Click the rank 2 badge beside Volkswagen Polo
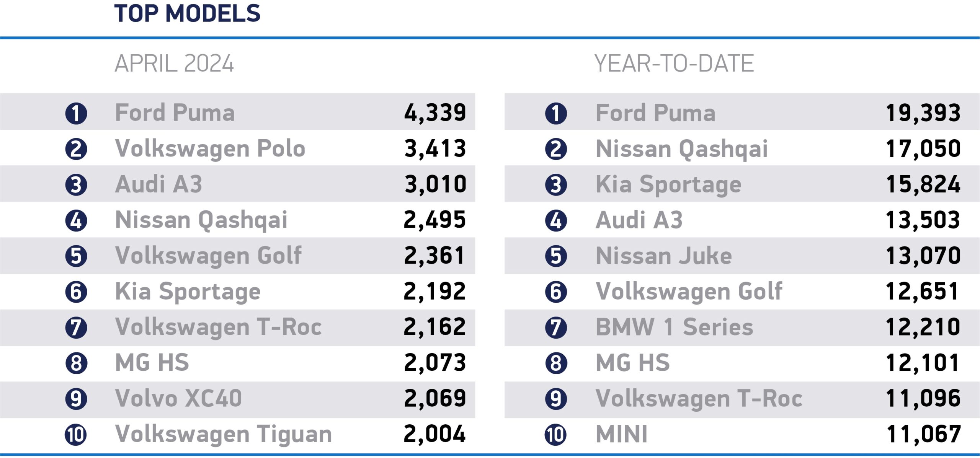The width and height of the screenshot is (980, 458). point(76,149)
